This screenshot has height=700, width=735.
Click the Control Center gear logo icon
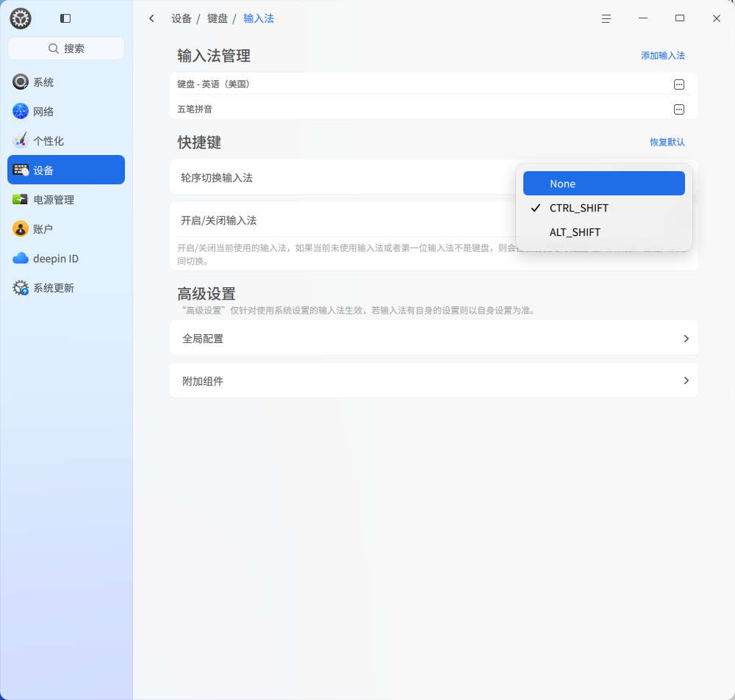pos(20,19)
